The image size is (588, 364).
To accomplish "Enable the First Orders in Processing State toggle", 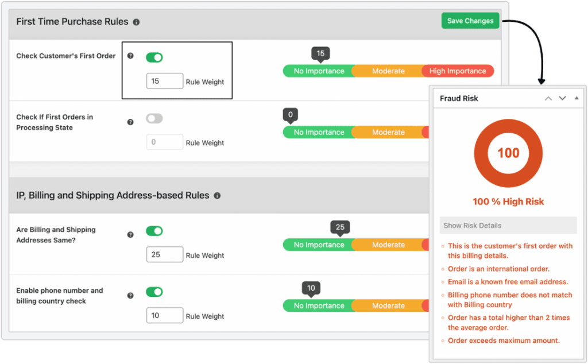I will point(154,118).
